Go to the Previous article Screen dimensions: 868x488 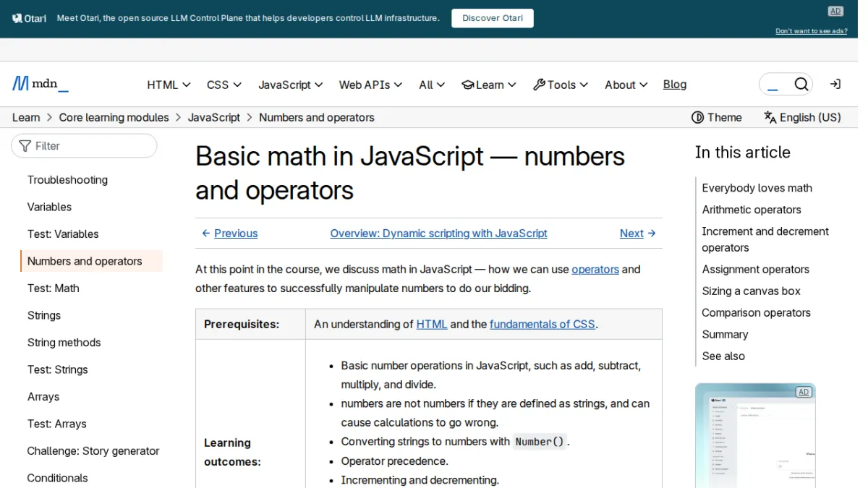click(229, 233)
